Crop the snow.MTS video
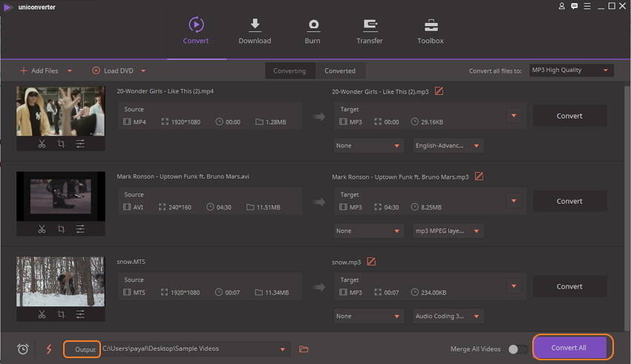This screenshot has height=364, width=631. (61, 314)
